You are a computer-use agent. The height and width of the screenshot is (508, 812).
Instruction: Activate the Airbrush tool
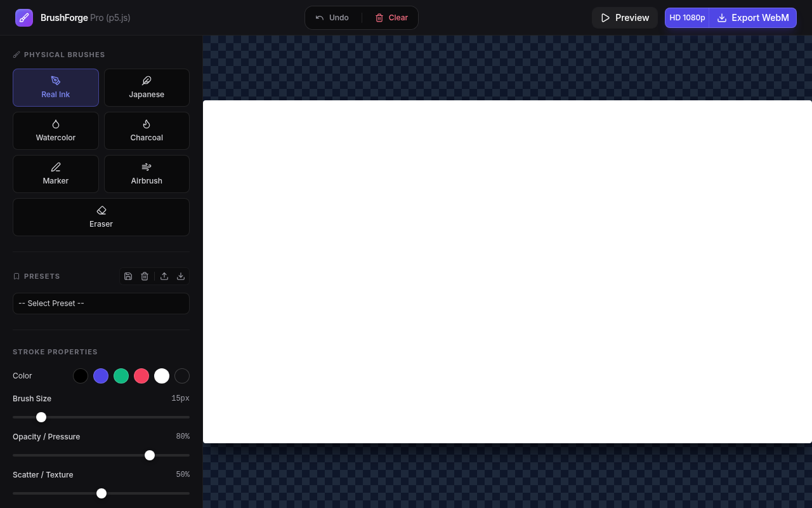(147, 174)
